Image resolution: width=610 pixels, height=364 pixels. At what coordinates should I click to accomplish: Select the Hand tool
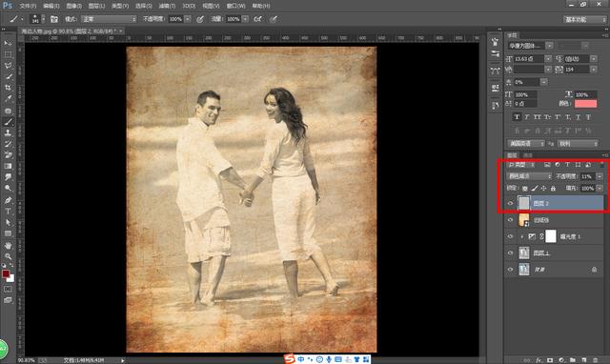click(x=8, y=246)
